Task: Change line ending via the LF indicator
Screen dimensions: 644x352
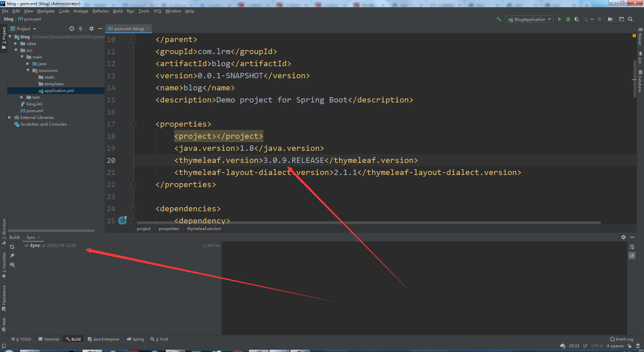Action: [585, 346]
